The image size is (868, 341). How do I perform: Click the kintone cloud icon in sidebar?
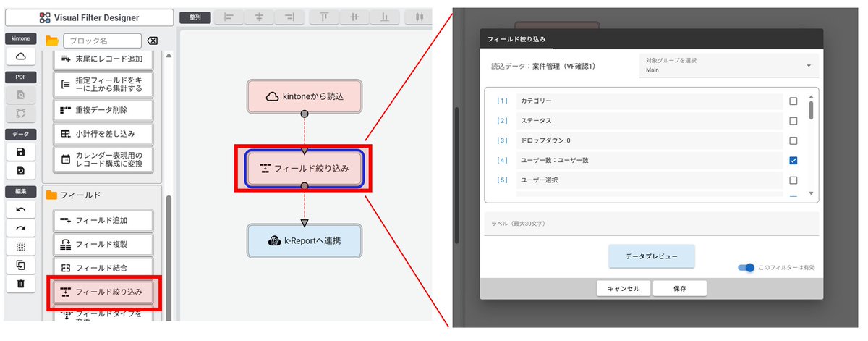click(x=21, y=56)
